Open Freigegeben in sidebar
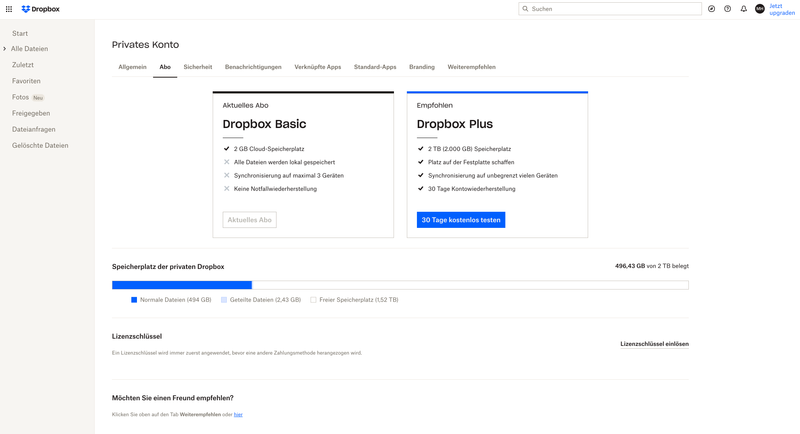The image size is (800, 434). [31, 113]
